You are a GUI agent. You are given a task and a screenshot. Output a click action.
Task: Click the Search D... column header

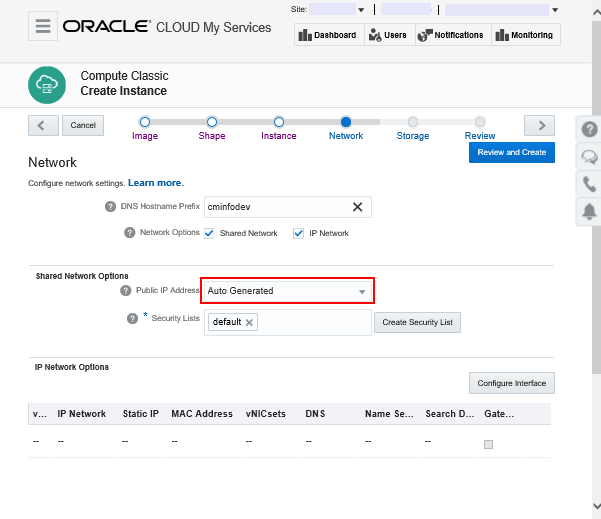coord(450,414)
